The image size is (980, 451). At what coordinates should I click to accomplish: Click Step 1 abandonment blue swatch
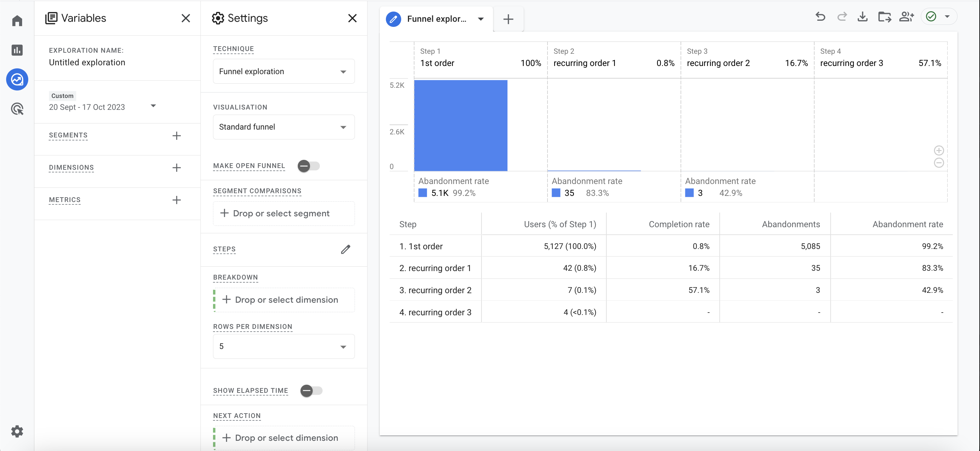click(x=423, y=193)
